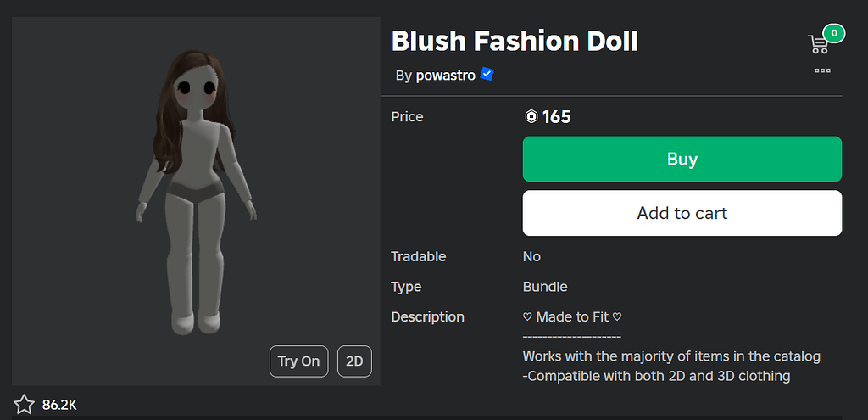Click the doll avatar 3D preview
Viewport: 868px width, 420px height.
[195, 195]
